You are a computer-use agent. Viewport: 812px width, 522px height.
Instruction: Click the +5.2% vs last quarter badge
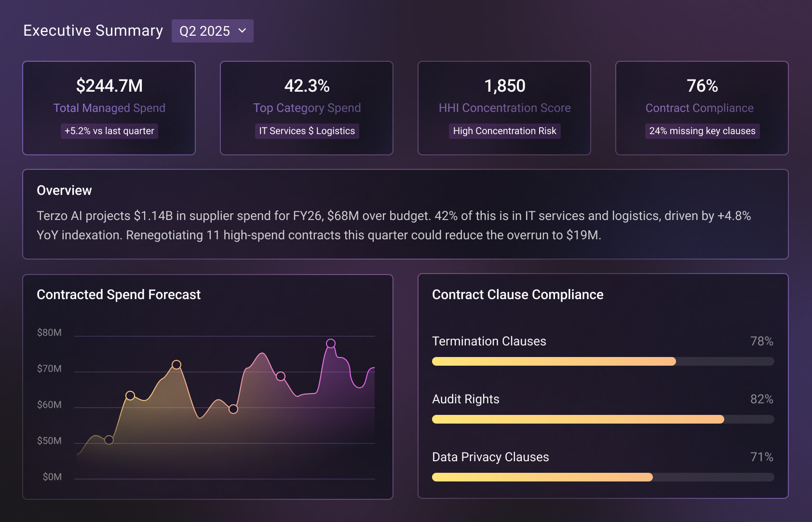click(109, 131)
